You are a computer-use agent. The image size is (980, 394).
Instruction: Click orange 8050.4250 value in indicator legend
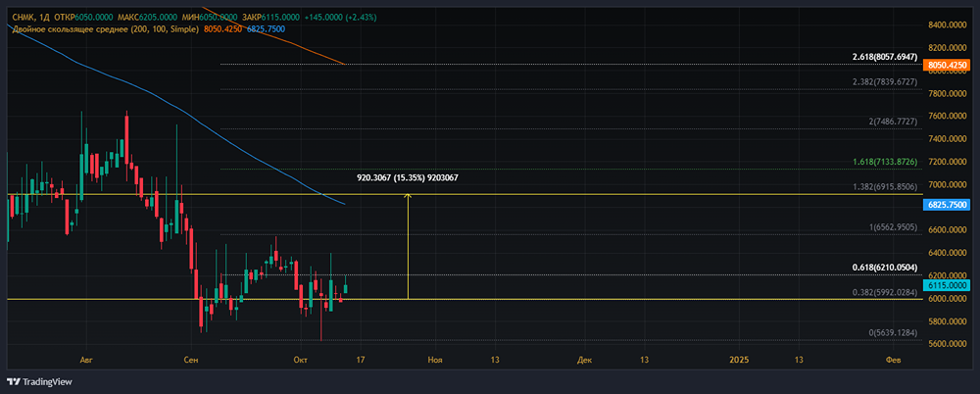223,29
